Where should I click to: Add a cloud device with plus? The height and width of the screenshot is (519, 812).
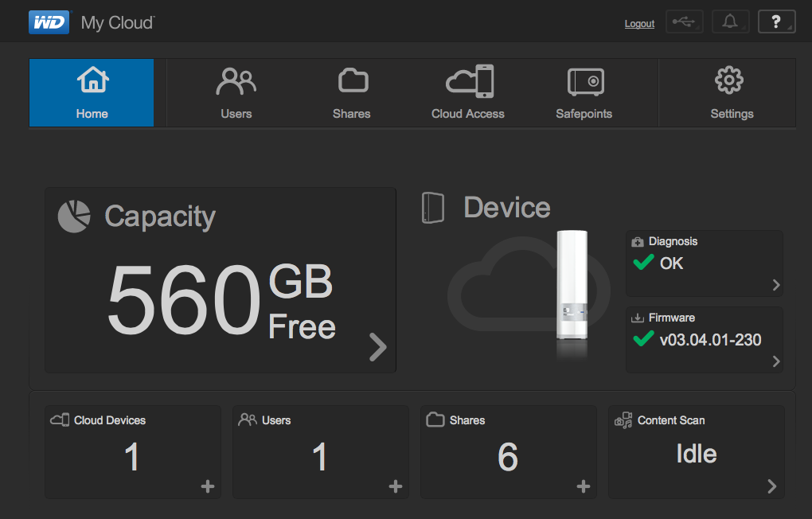click(x=208, y=486)
